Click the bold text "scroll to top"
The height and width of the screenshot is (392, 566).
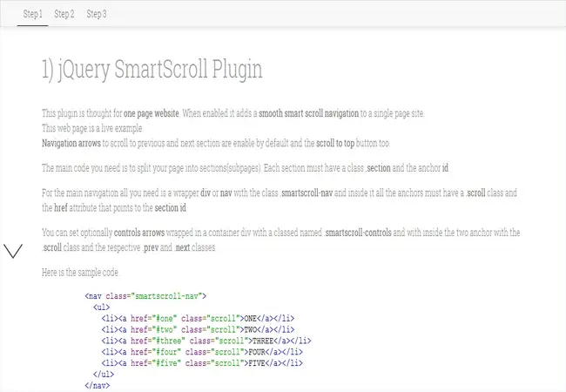335,144
